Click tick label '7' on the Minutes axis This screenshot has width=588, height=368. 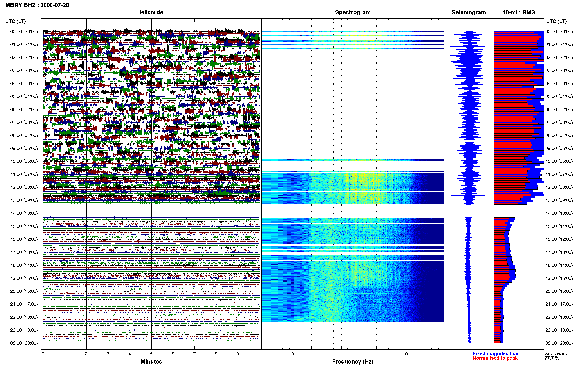point(194,354)
